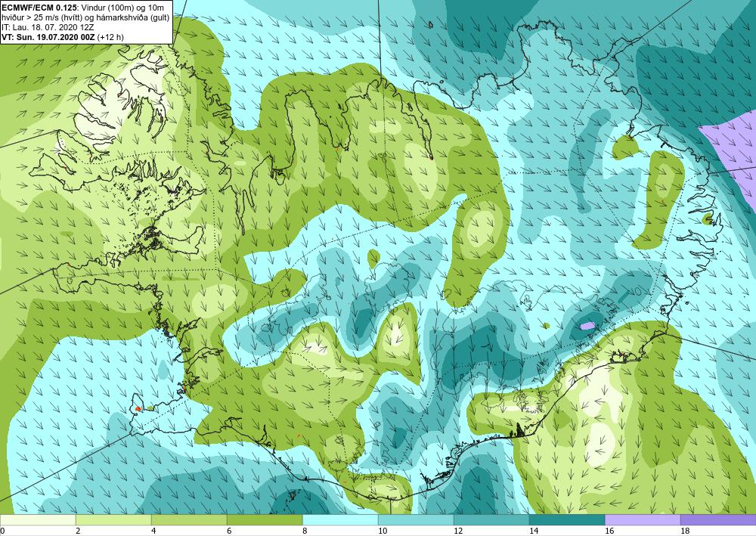Image resolution: width=756 pixels, height=536 pixels.
Task: Click the legend scale label '8'
Action: tap(305, 531)
